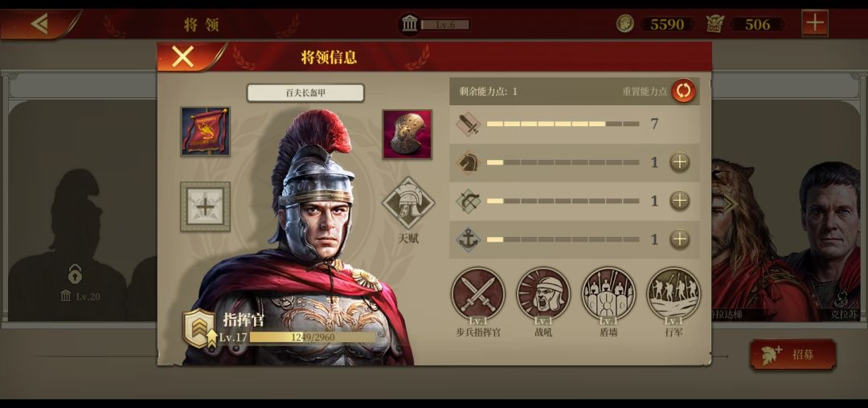Viewport: 868px width, 408px height.
Task: Close the 将领信息 panel
Action: coord(182,56)
